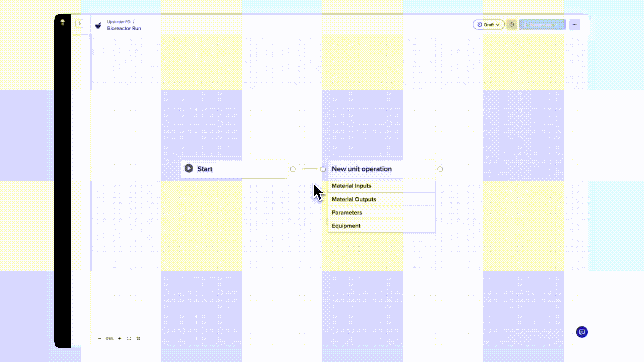Expand the collapsed side panel chevron
Viewport: 644px width, 362px height.
pyautogui.click(x=79, y=23)
